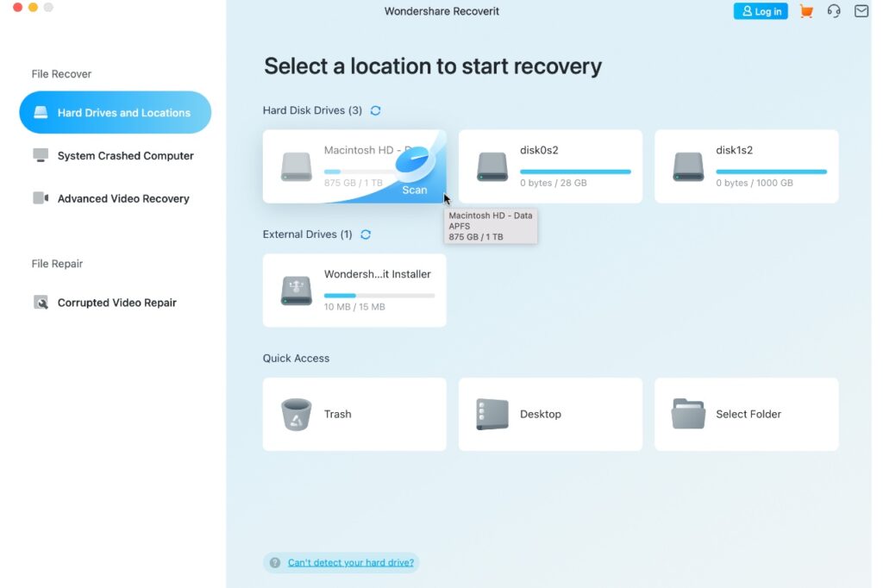Click the System Crashed Computer monitor icon
The height and width of the screenshot is (588, 883).
tap(41, 155)
